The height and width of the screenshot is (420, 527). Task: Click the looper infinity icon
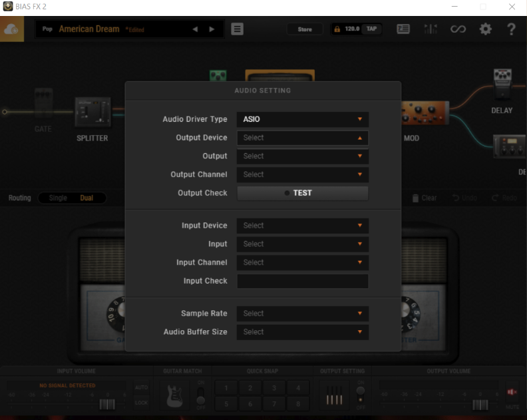(x=458, y=29)
